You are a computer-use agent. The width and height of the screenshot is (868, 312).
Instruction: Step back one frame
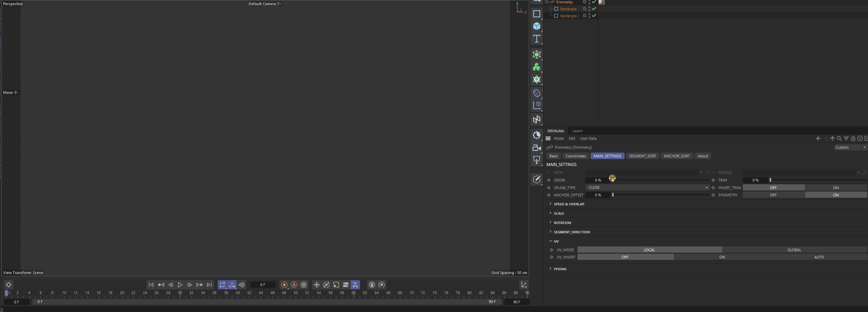click(171, 285)
